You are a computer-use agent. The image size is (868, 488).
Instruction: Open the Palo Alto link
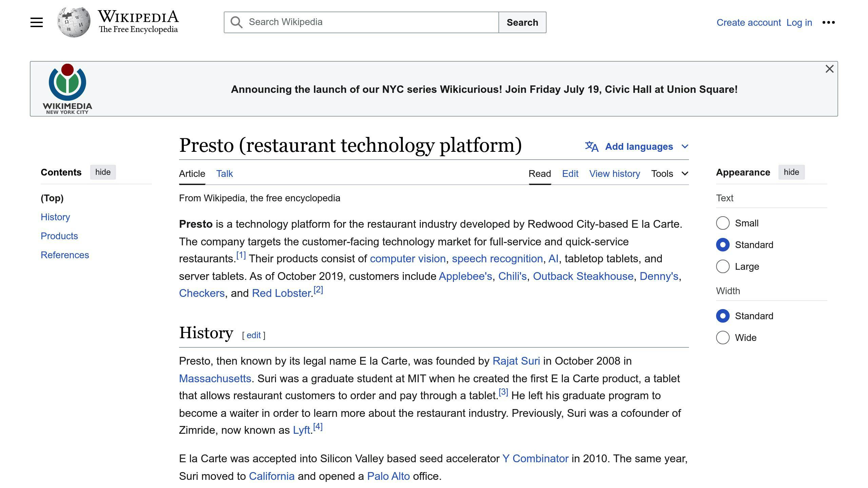(389, 476)
